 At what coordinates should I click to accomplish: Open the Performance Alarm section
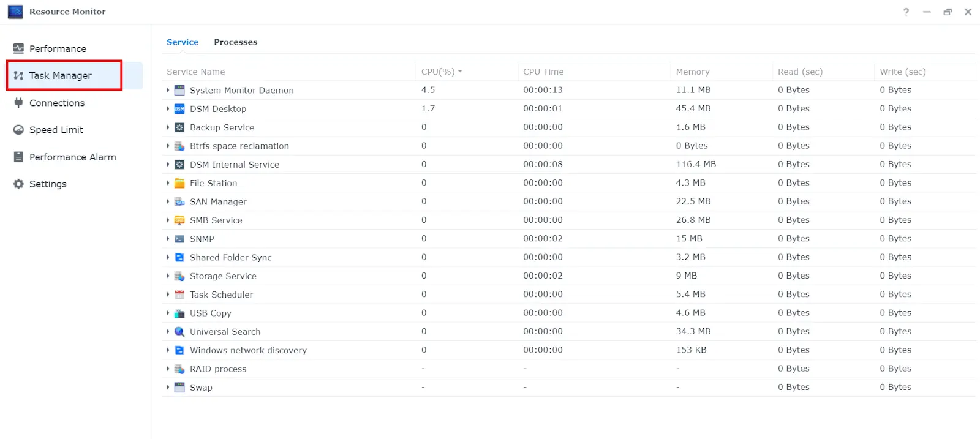point(75,157)
